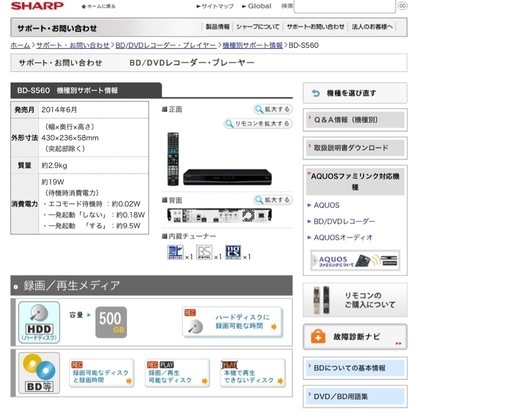The image size is (512, 414).
Task: Open the サイトマップ link
Action: pyautogui.click(x=215, y=6)
